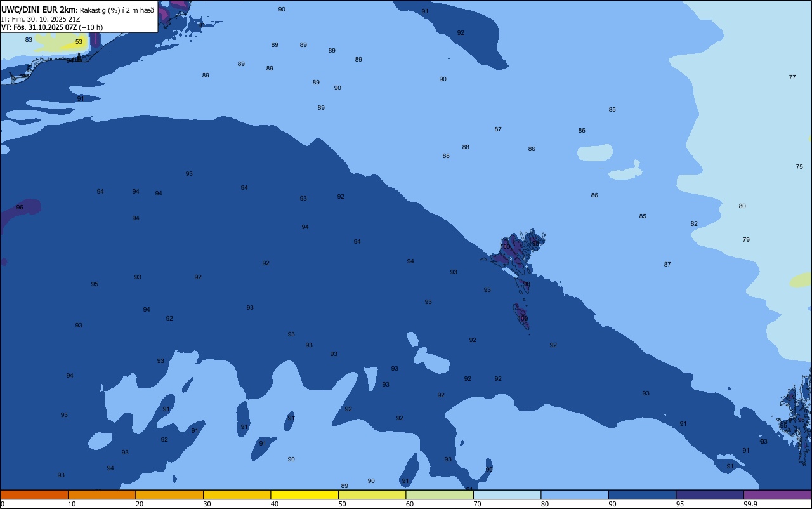Click the legend scale label '70'

pyautogui.click(x=477, y=504)
